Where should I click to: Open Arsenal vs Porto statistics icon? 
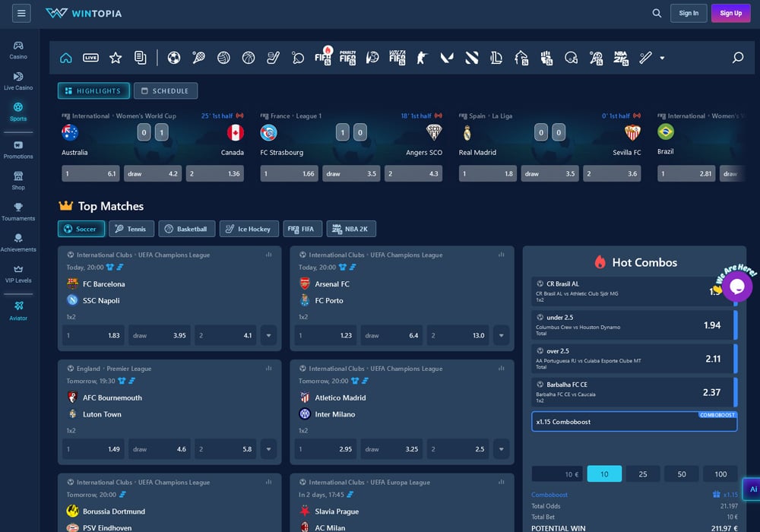pos(501,255)
